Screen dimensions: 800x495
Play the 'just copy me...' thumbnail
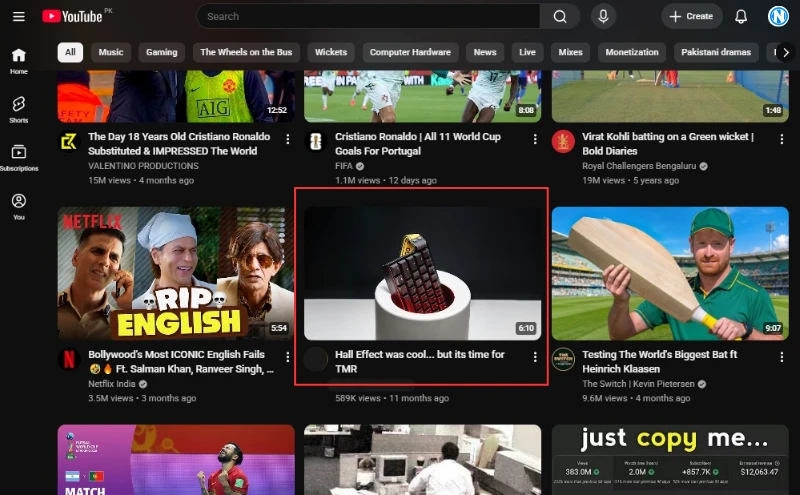pos(670,460)
